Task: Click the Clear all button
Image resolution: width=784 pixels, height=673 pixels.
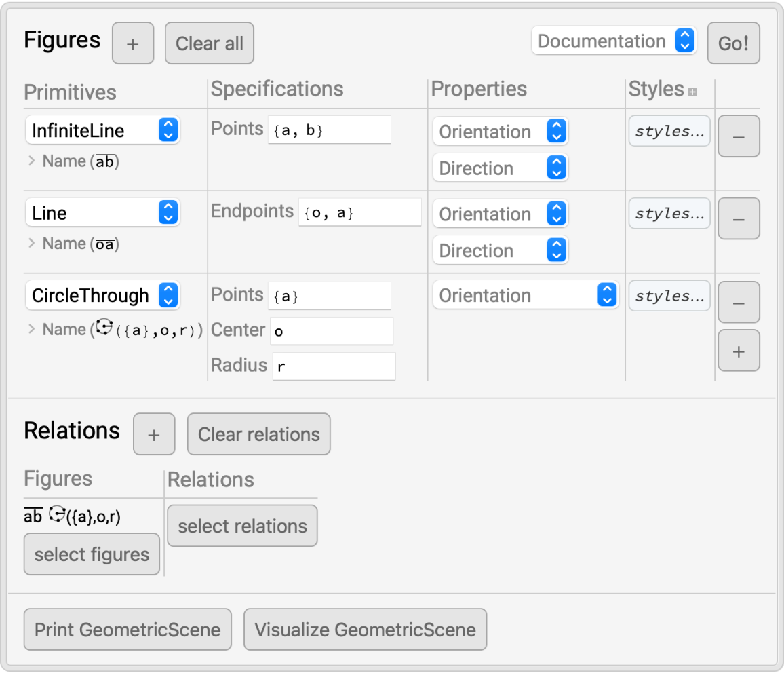Action: [210, 43]
